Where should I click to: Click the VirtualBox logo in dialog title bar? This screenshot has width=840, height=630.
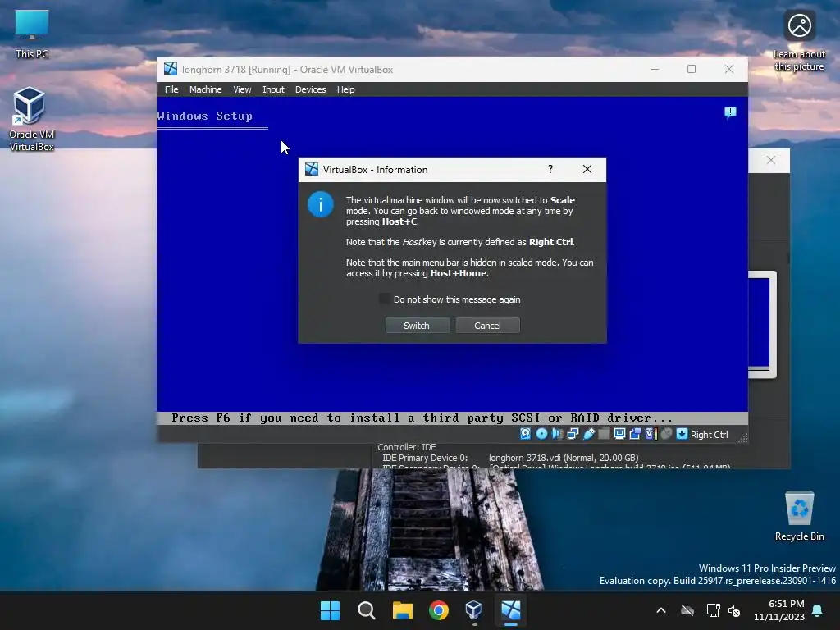coord(312,169)
